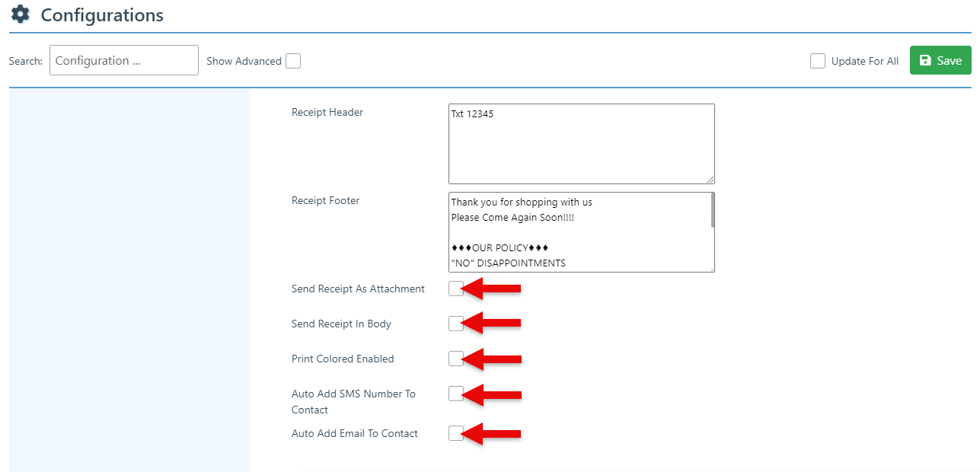Tick the Update For All checkbox
This screenshot has width=980, height=472.
coord(818,61)
